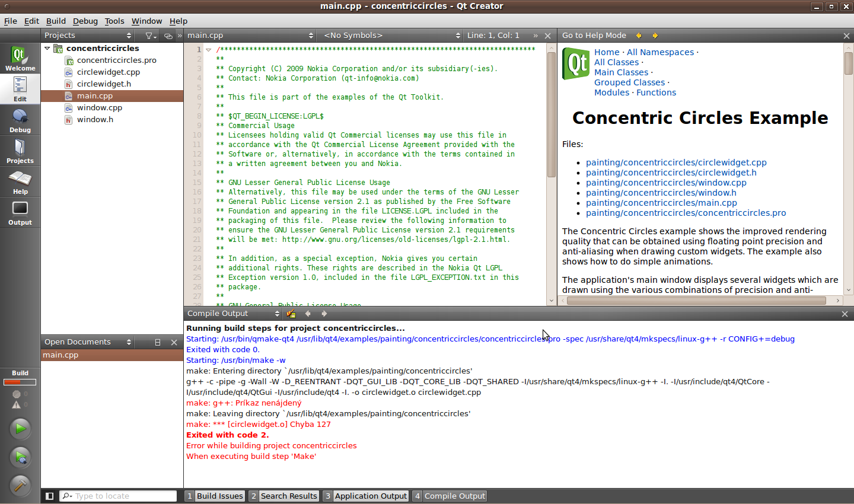Click the Start Debugging button
The height and width of the screenshot is (504, 854).
click(x=20, y=457)
